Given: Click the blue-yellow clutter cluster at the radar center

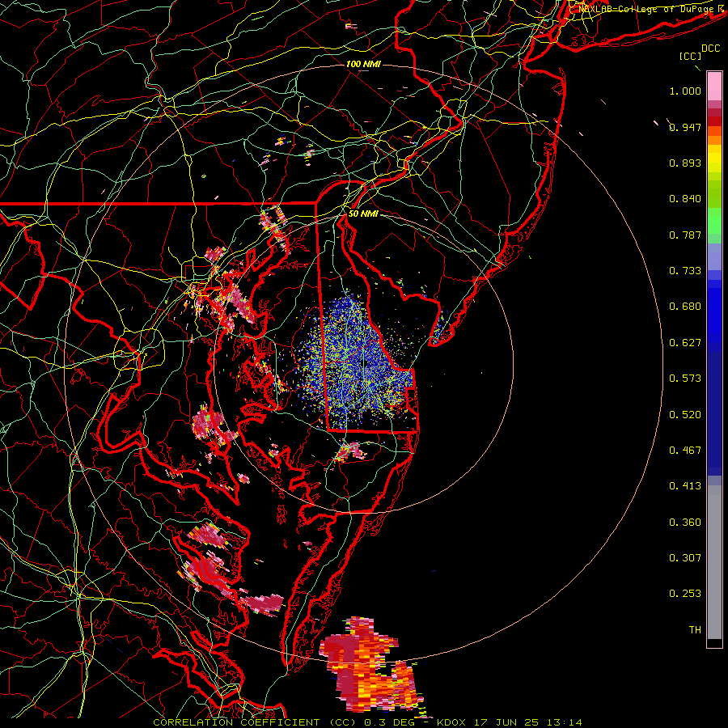Looking at the screenshot, I should click(x=355, y=362).
